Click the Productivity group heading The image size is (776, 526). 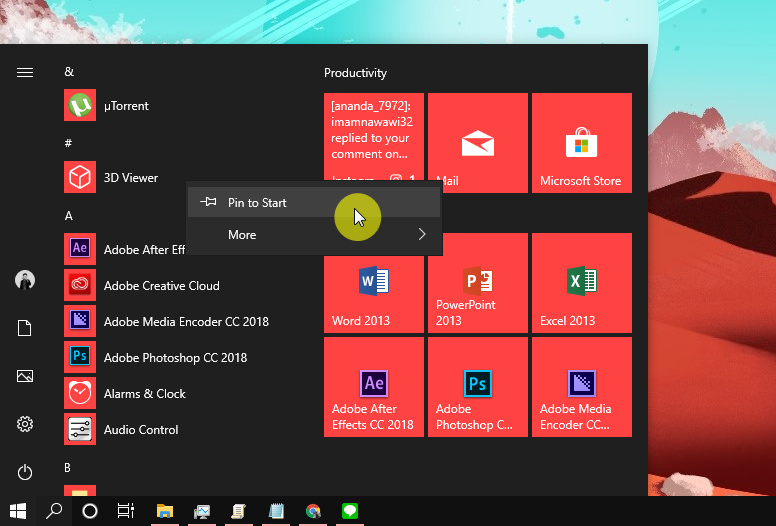(355, 73)
